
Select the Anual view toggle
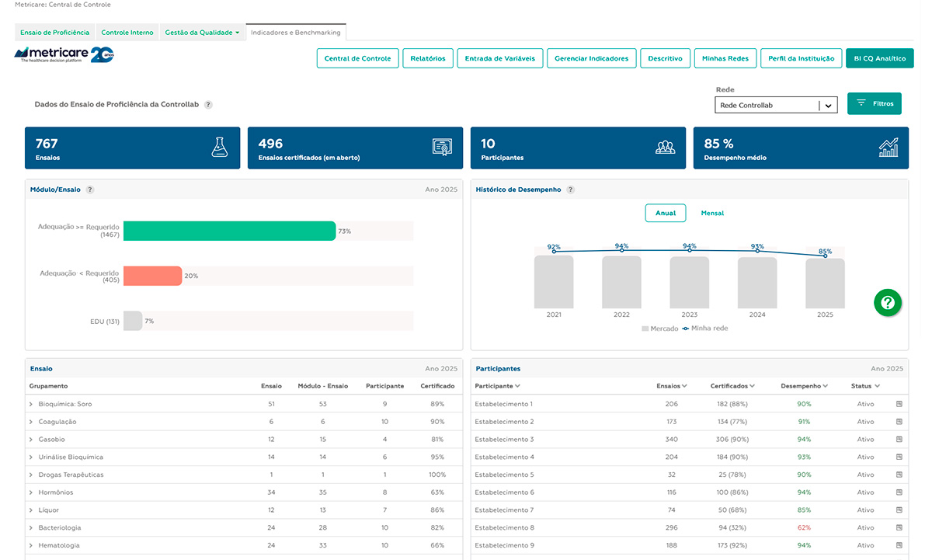point(666,213)
